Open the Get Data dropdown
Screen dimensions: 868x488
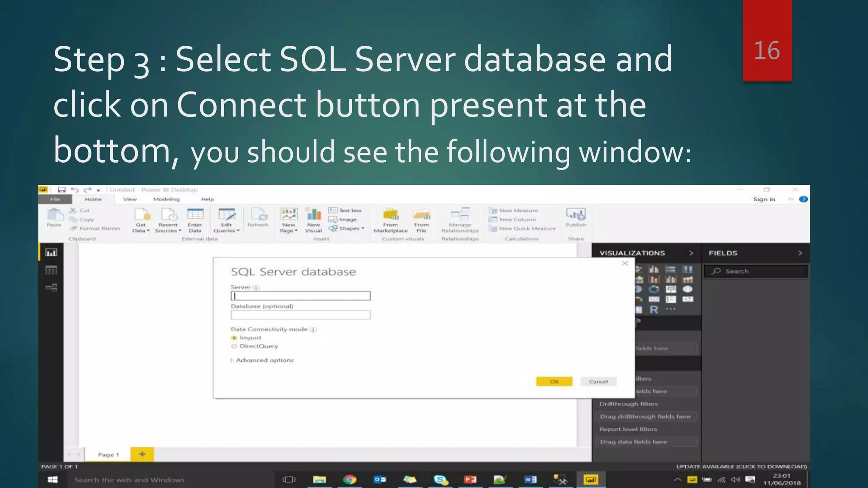click(x=141, y=220)
